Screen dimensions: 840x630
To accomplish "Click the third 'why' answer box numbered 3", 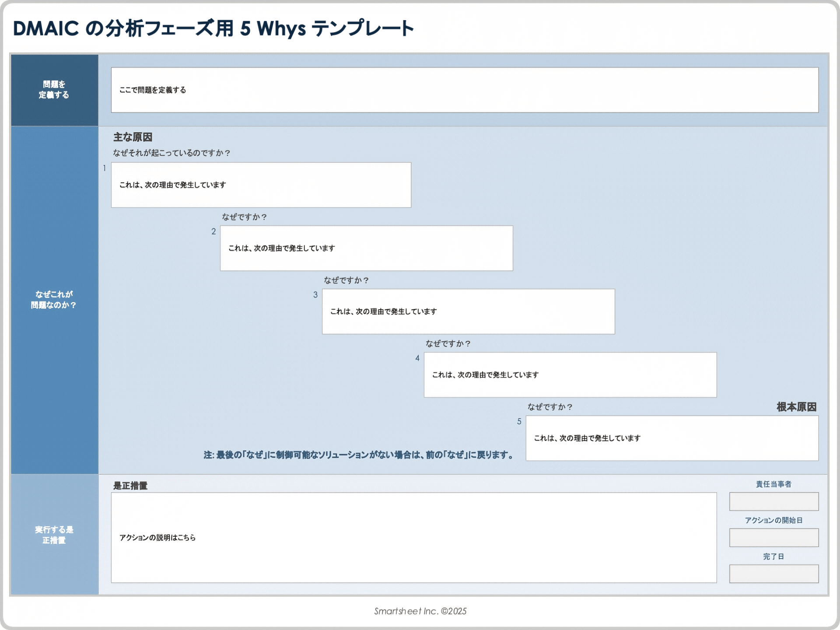I will click(469, 311).
